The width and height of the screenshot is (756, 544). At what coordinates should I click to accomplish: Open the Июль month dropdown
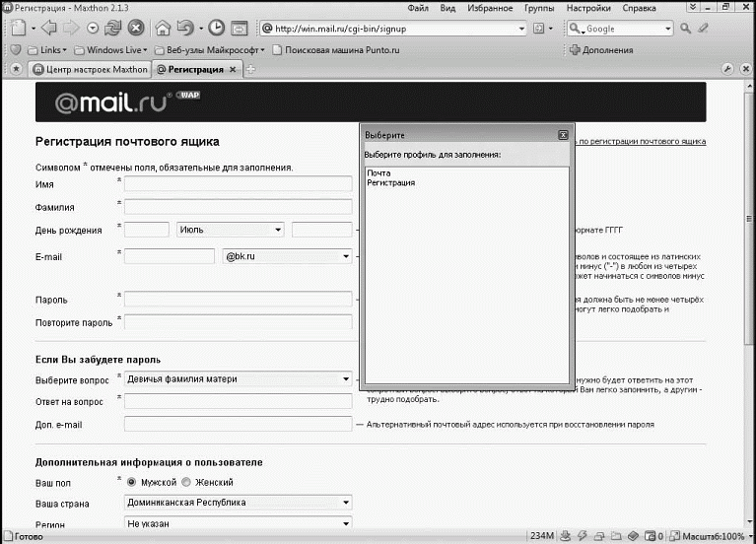coord(231,230)
